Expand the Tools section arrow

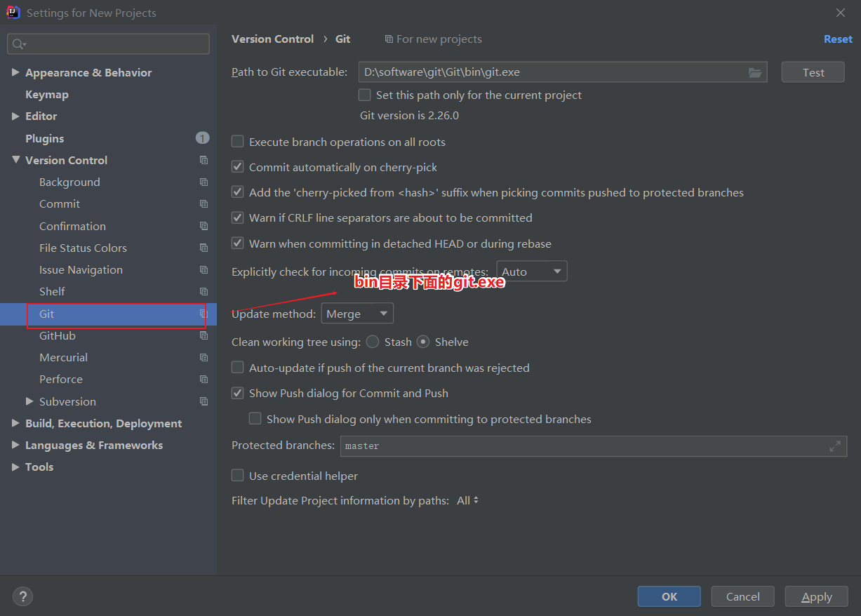click(16, 467)
